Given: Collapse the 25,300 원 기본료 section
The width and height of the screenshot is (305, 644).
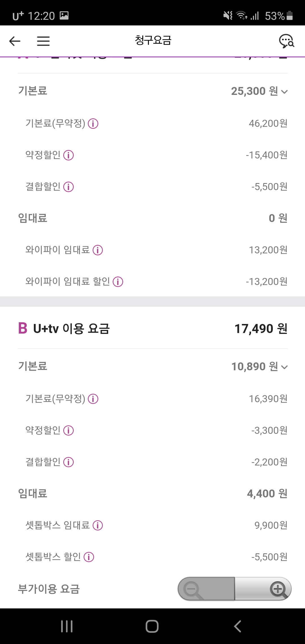Looking at the screenshot, I should pyautogui.click(x=284, y=92).
